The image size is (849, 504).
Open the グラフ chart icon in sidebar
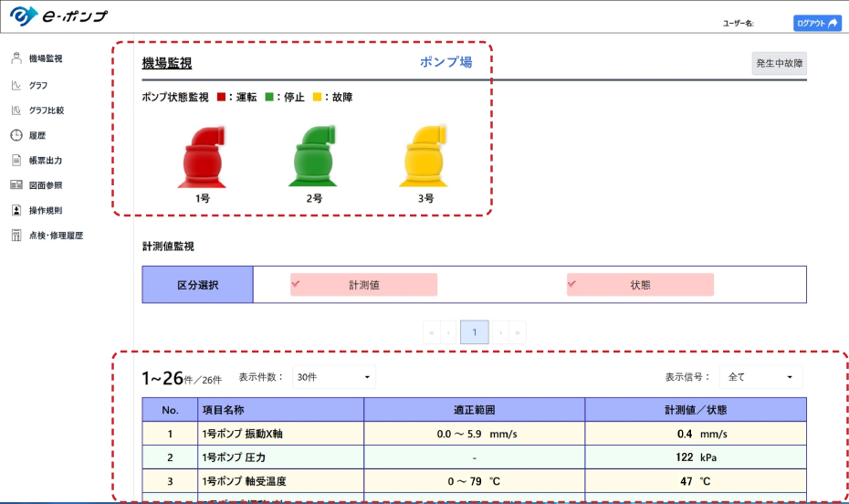16,85
